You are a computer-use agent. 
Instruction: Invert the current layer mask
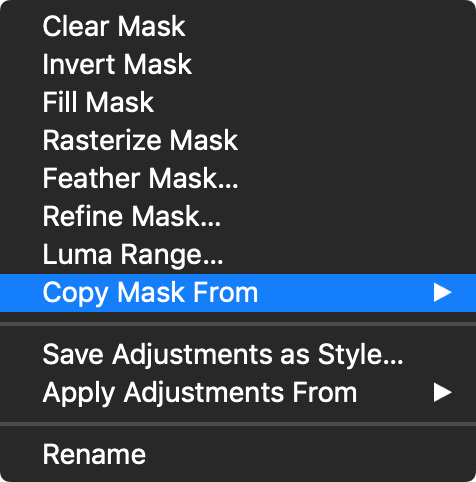tap(238, 64)
